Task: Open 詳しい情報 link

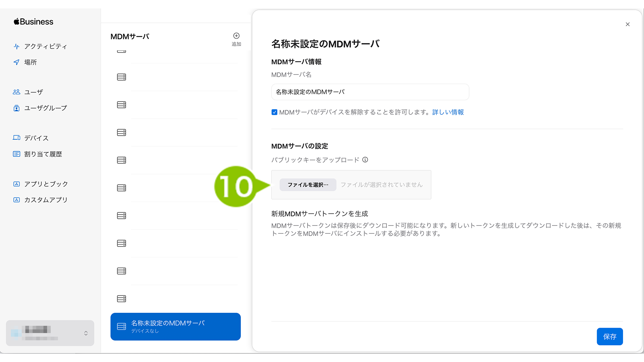Action: pyautogui.click(x=448, y=112)
